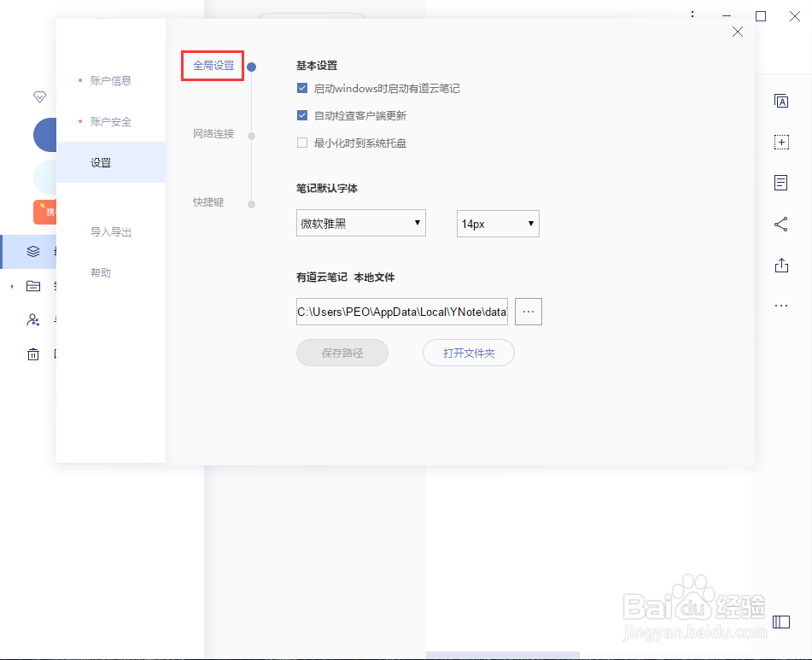Select the 快捷键 timeline dot

(x=251, y=204)
